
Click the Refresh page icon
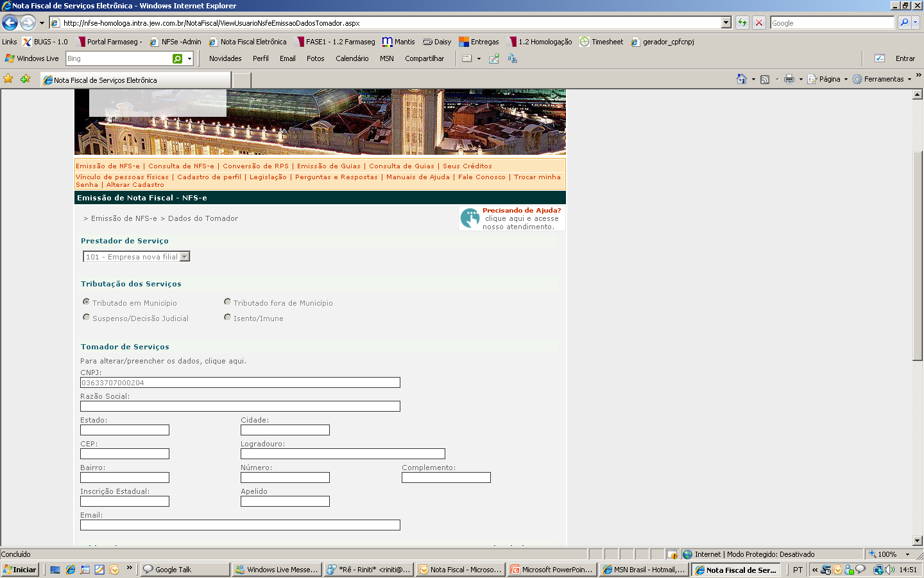click(742, 22)
